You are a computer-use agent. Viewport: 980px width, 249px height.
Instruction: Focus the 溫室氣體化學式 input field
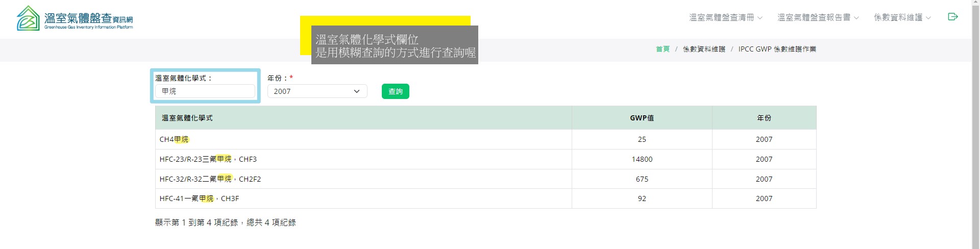[205, 91]
